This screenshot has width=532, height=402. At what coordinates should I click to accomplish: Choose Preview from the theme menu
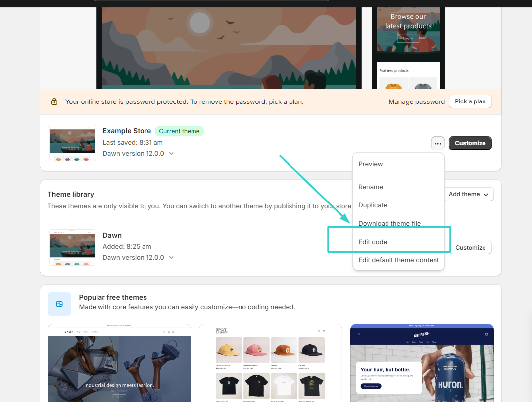pos(370,164)
